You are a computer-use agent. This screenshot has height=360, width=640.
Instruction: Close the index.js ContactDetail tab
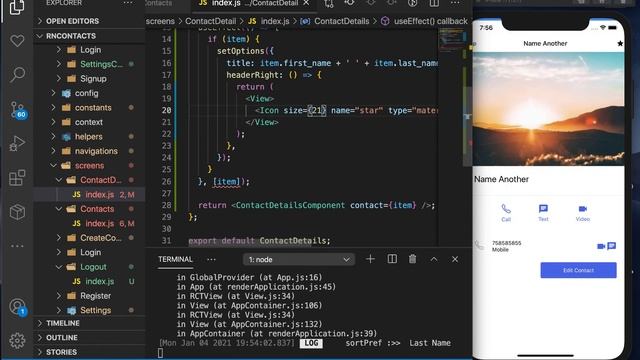click(306, 3)
